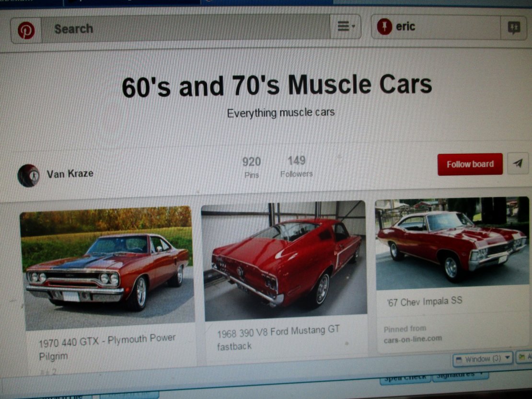Open the 1970 Plymouth GTX pin image

point(107,267)
